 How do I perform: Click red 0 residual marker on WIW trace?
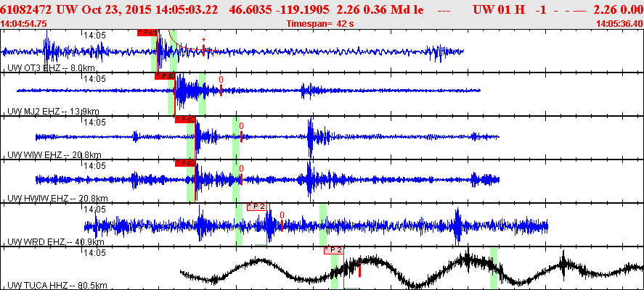[242, 132]
